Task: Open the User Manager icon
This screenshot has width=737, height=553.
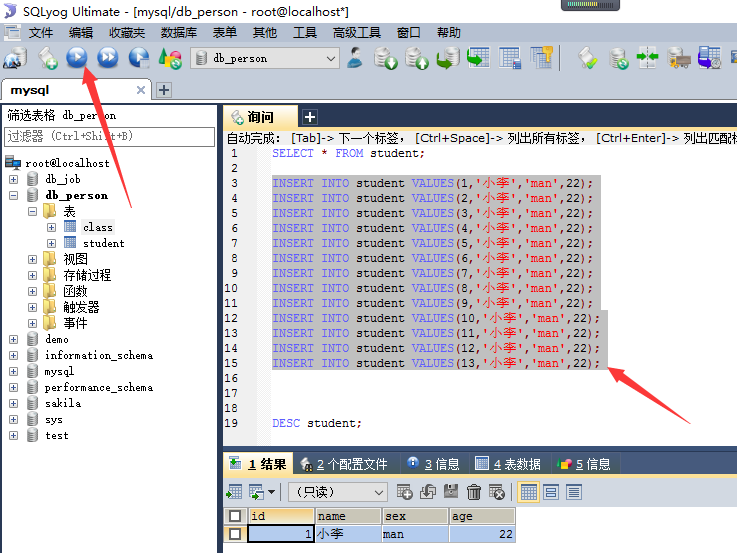Action: [x=355, y=58]
